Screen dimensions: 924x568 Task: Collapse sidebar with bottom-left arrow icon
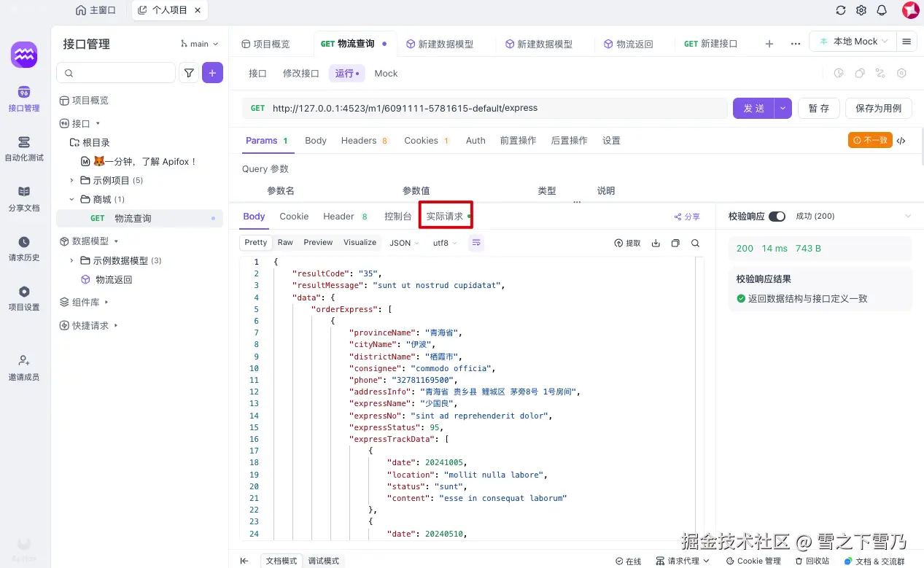244,561
